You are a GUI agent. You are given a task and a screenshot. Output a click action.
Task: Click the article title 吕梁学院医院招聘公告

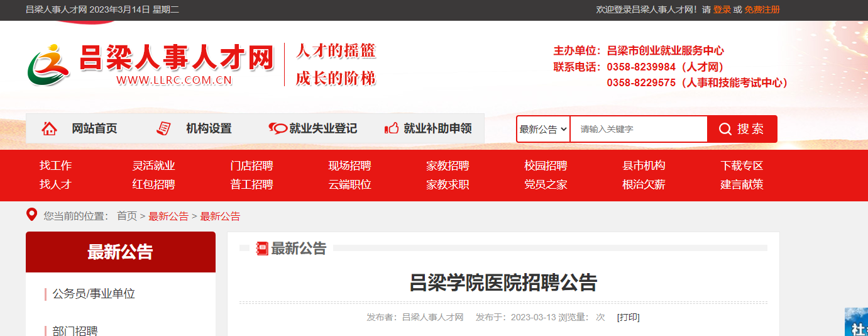pos(503,283)
